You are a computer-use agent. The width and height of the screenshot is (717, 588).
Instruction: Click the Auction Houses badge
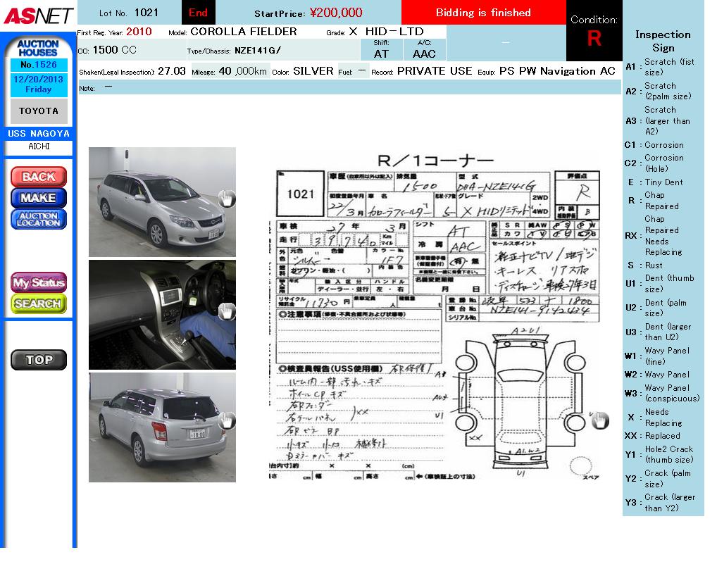pyautogui.click(x=38, y=48)
